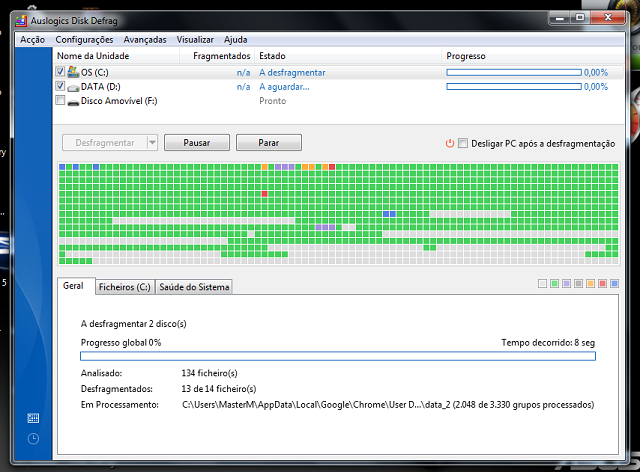
Task: Switch to the Saúde do Sistema tab
Action: (194, 287)
